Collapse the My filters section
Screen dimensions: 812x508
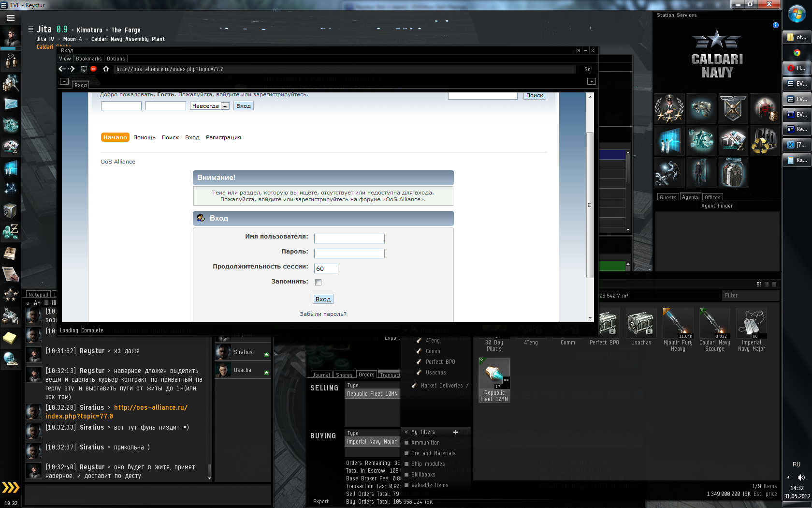[x=406, y=432]
